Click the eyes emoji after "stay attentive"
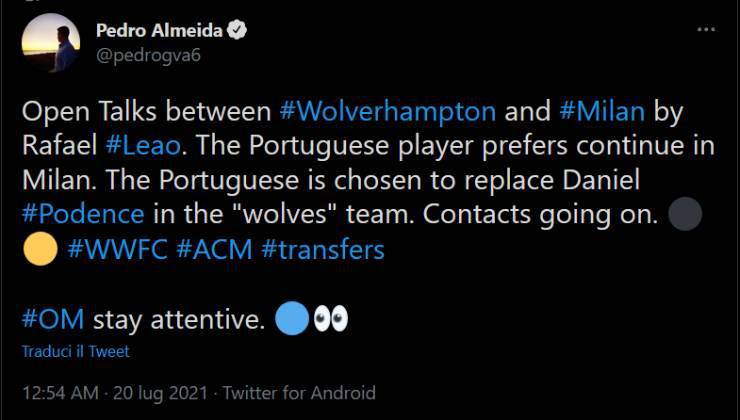This screenshot has width=740, height=420. click(x=331, y=320)
